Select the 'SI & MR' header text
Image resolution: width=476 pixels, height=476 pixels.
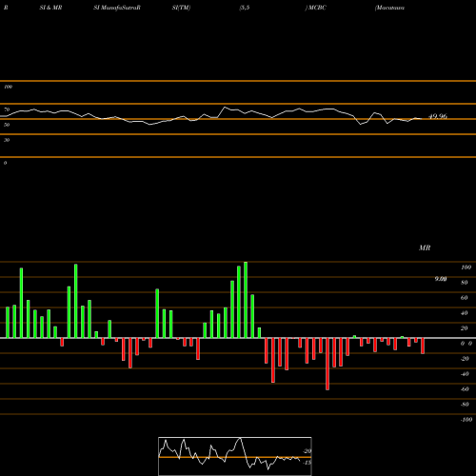[x=50, y=8]
